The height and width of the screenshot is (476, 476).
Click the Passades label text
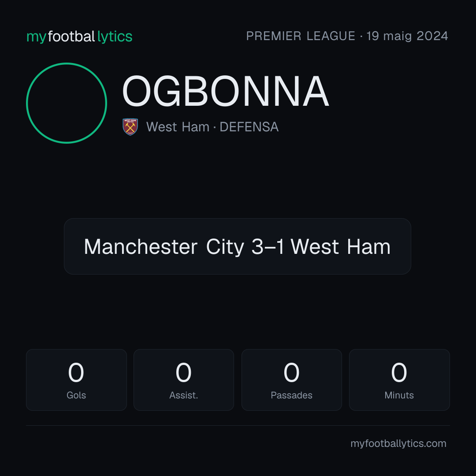(x=291, y=395)
